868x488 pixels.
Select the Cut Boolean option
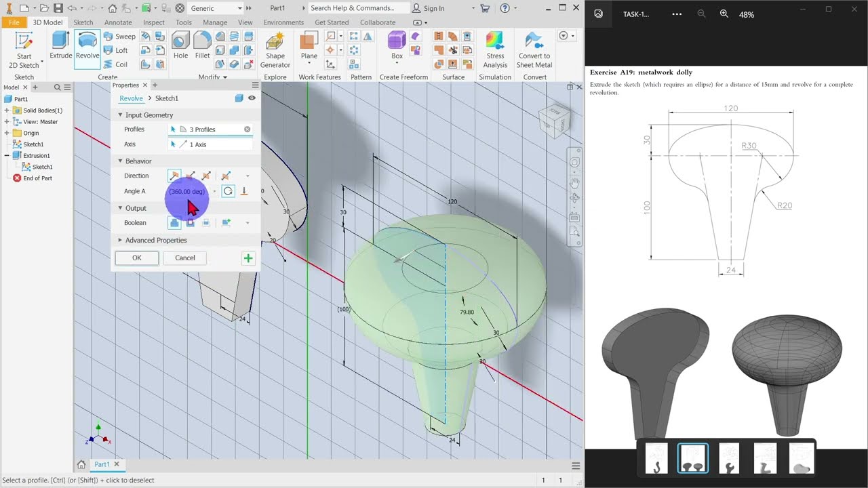point(191,222)
